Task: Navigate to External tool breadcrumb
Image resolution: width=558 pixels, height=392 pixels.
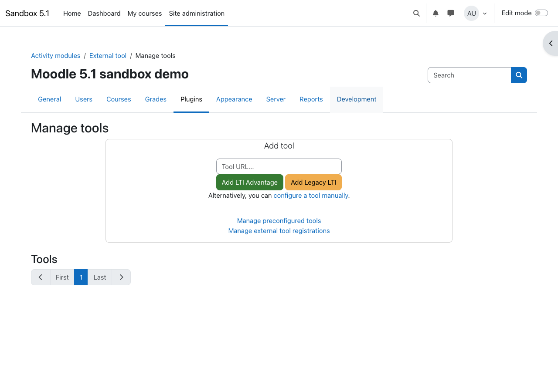Action: click(x=108, y=56)
